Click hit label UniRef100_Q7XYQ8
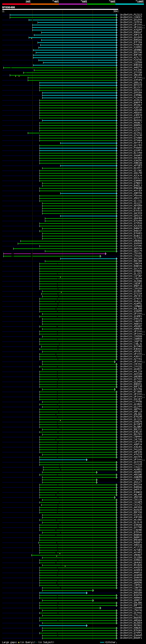The width and height of the screenshot is (146, 644). coord(131,72)
